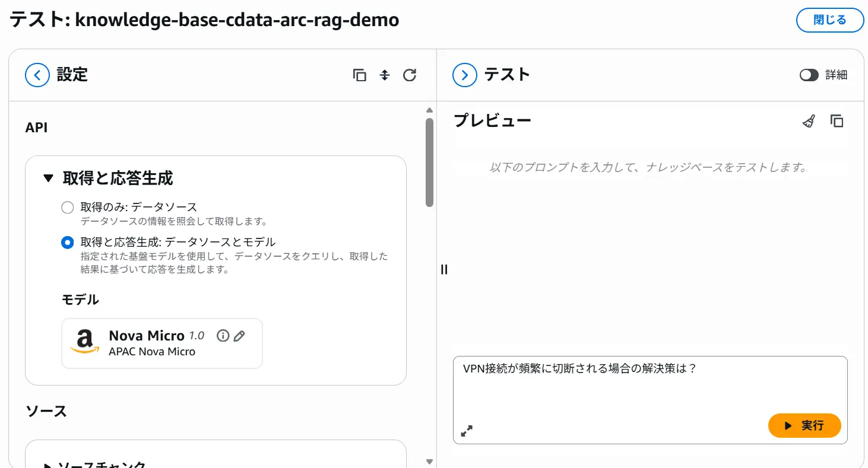Select 取得のみ: データソース radio option
868x468 pixels.
point(68,208)
